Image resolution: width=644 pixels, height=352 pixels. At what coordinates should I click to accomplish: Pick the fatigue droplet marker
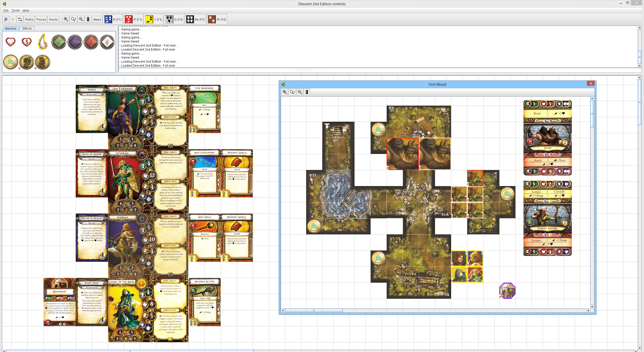click(x=43, y=42)
